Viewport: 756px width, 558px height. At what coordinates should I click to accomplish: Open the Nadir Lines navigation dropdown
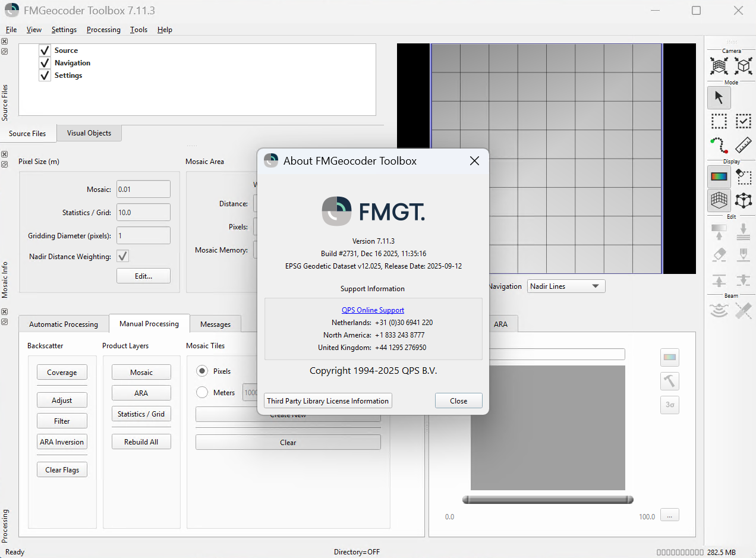click(566, 286)
